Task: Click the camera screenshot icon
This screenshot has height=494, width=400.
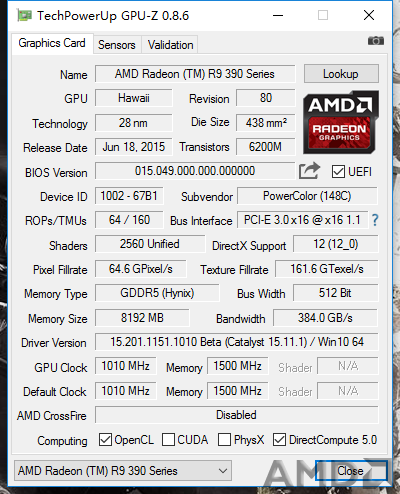Action: tap(376, 41)
